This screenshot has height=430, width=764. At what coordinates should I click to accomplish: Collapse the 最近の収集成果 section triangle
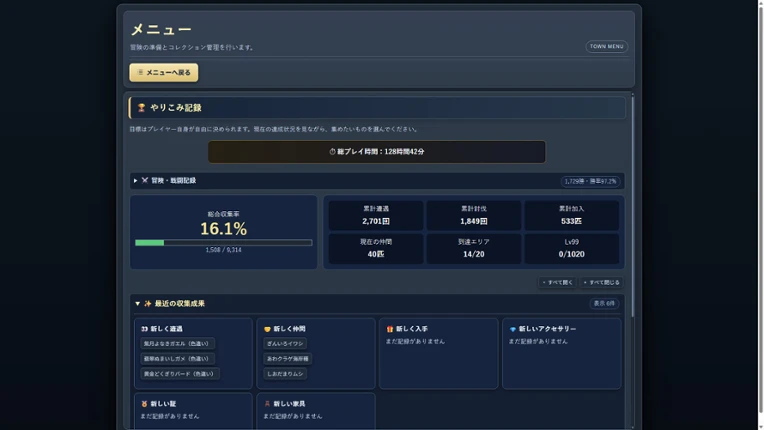(137, 303)
